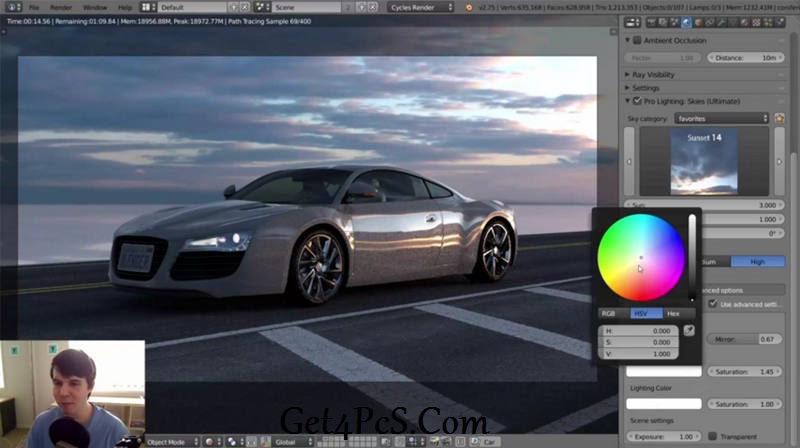Screen dimensions: 800x448
Task: Expand the Settings panel
Action: [628, 88]
